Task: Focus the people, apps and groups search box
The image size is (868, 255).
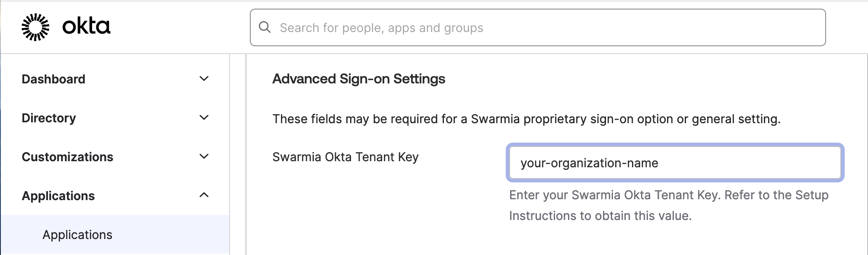Action: tap(536, 28)
